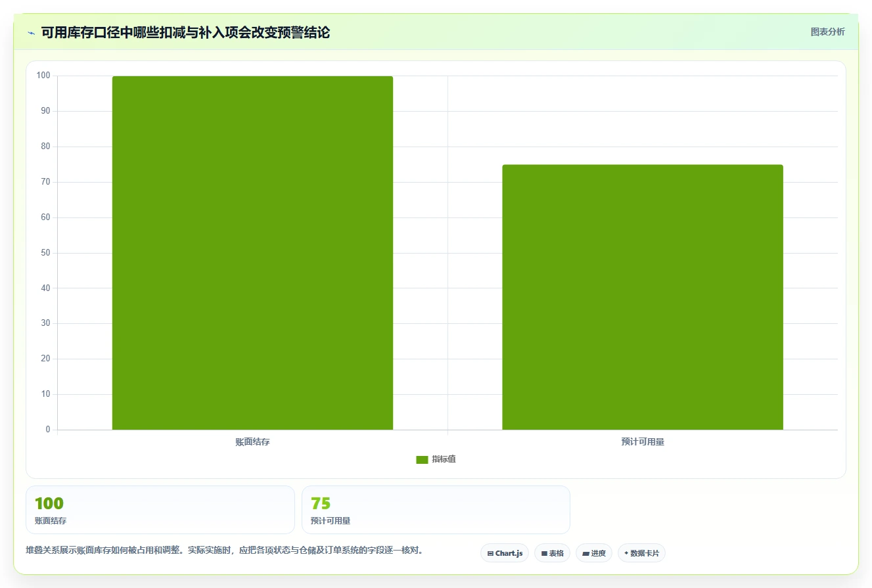Click the 进度 tag chip

pos(594,553)
